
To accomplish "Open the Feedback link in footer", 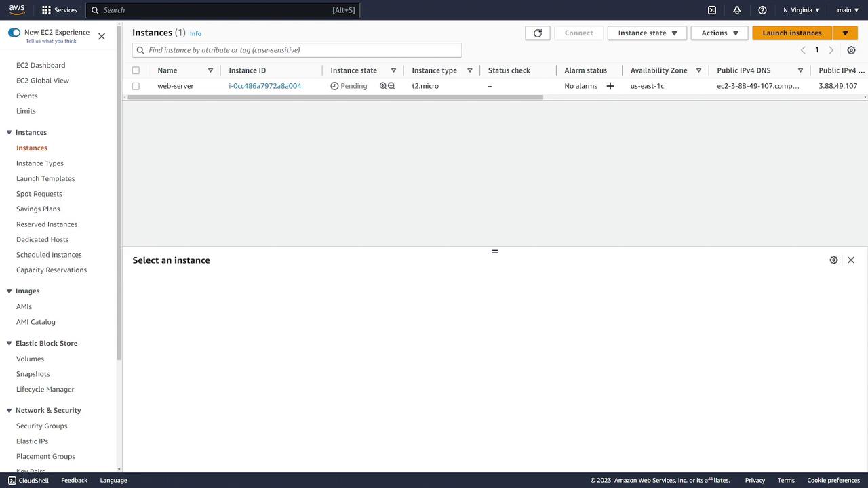I will pyautogui.click(x=74, y=481).
